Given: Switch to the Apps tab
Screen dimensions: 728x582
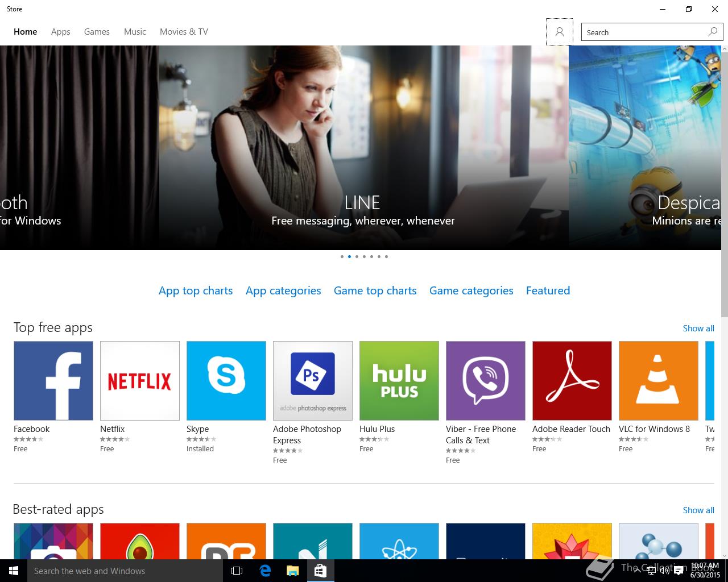Looking at the screenshot, I should (x=61, y=32).
